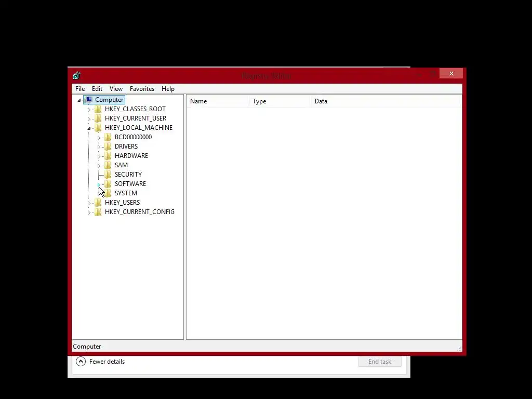Select HKEY_CURRENT_CONFIG label in tree
This screenshot has width=532, height=399.
click(x=139, y=212)
